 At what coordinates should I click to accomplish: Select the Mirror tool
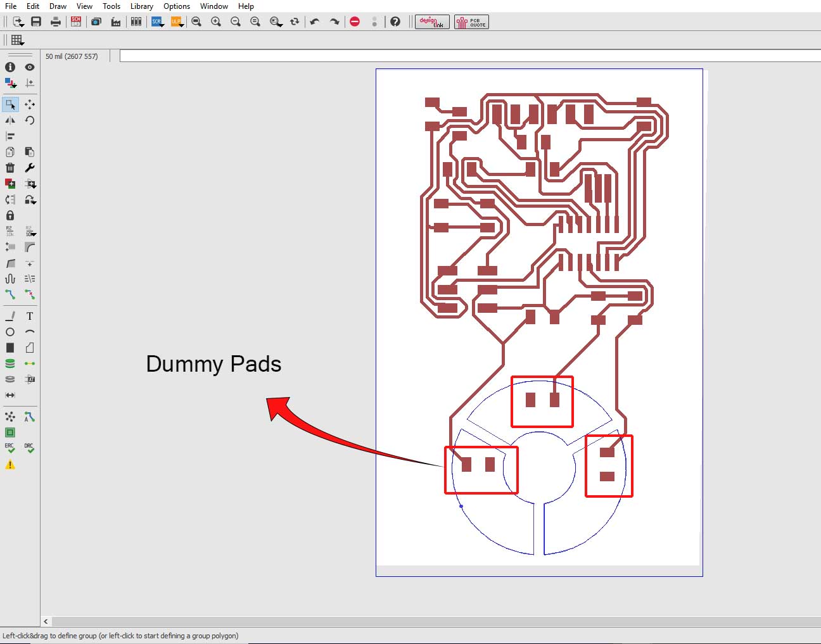pyautogui.click(x=10, y=120)
